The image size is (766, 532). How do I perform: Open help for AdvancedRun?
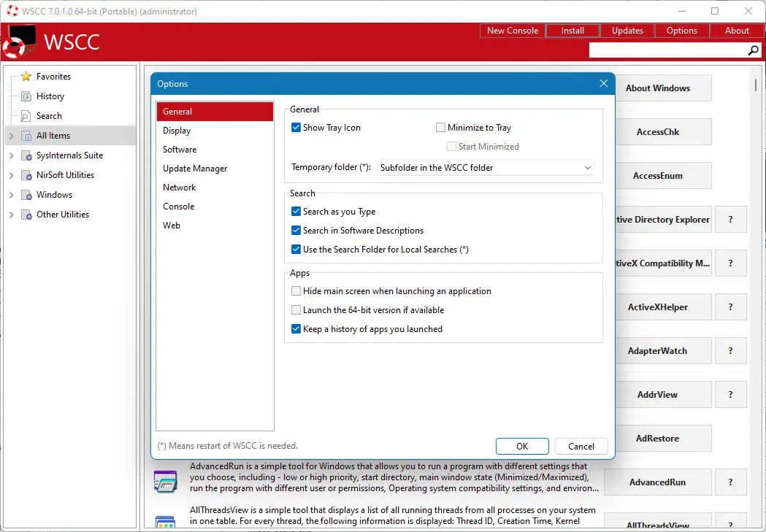pos(731,482)
